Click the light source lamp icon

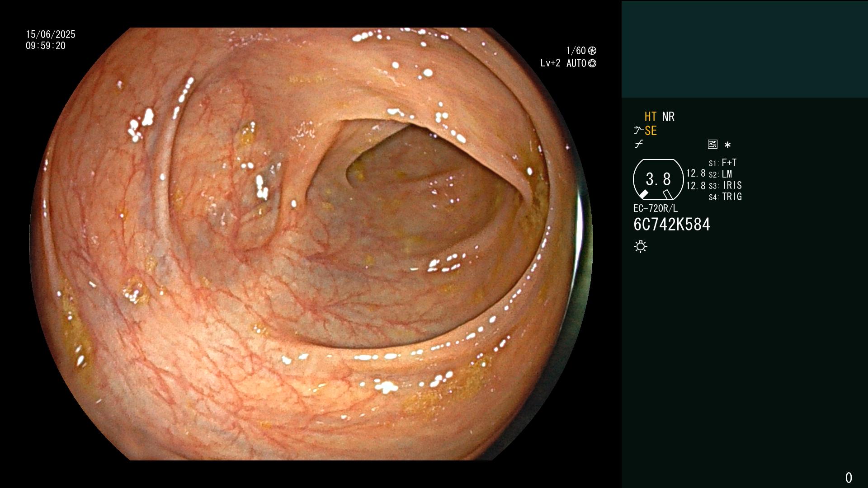click(641, 247)
